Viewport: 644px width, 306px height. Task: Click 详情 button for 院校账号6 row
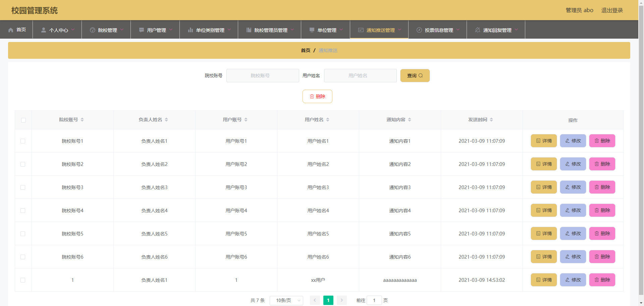coord(544,257)
